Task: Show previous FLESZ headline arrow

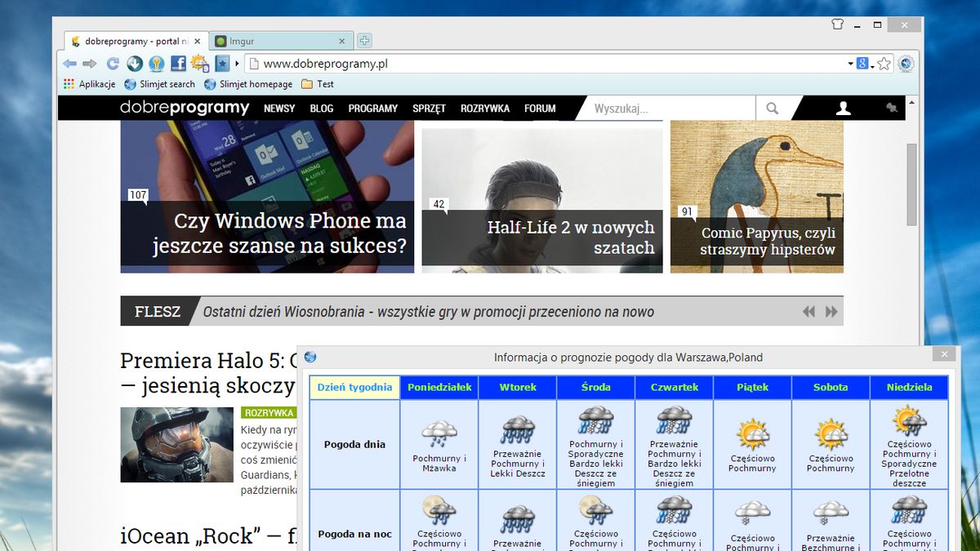Action: 808,312
